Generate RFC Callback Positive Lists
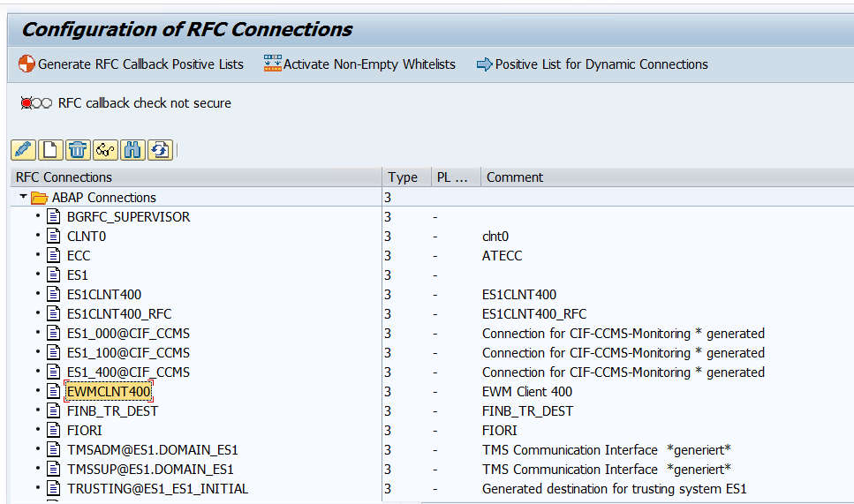This screenshot has width=854, height=504. [x=131, y=64]
